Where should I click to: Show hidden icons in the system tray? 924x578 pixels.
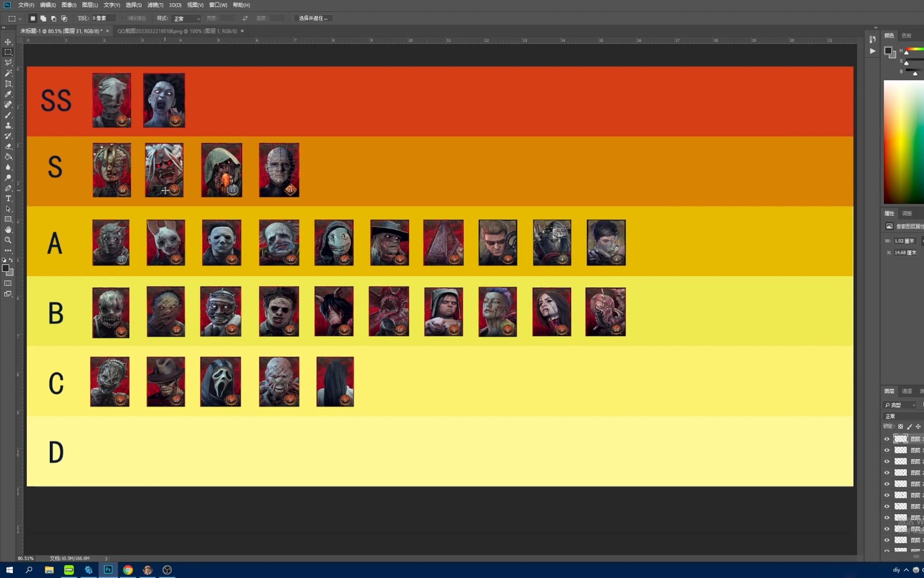click(x=906, y=570)
